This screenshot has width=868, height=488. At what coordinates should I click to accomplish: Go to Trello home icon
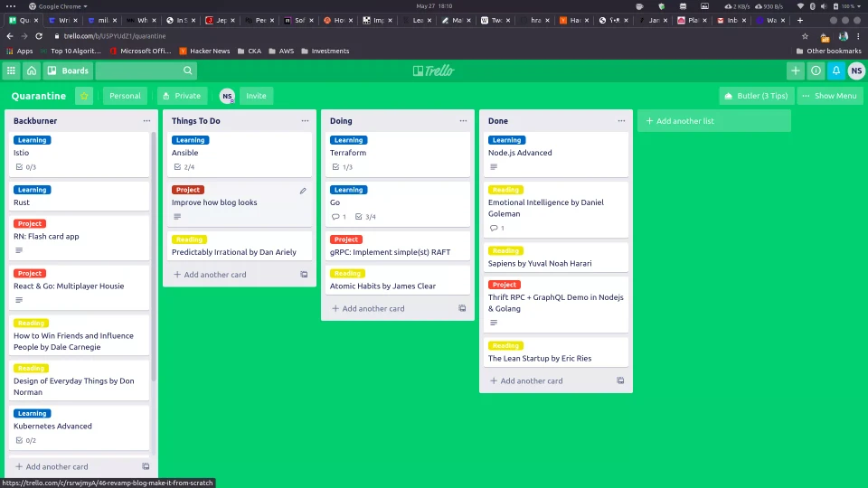click(x=32, y=70)
